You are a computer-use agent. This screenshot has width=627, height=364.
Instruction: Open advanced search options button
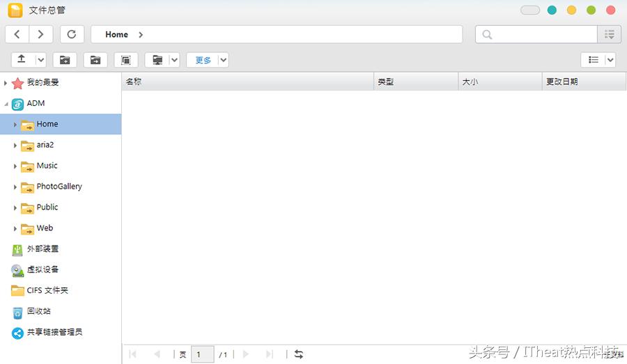609,35
